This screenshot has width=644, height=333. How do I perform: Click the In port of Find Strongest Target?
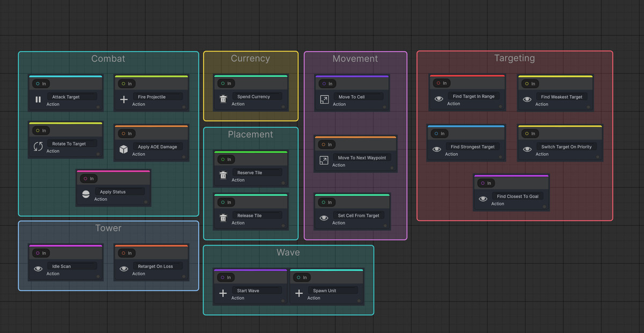pos(438,134)
